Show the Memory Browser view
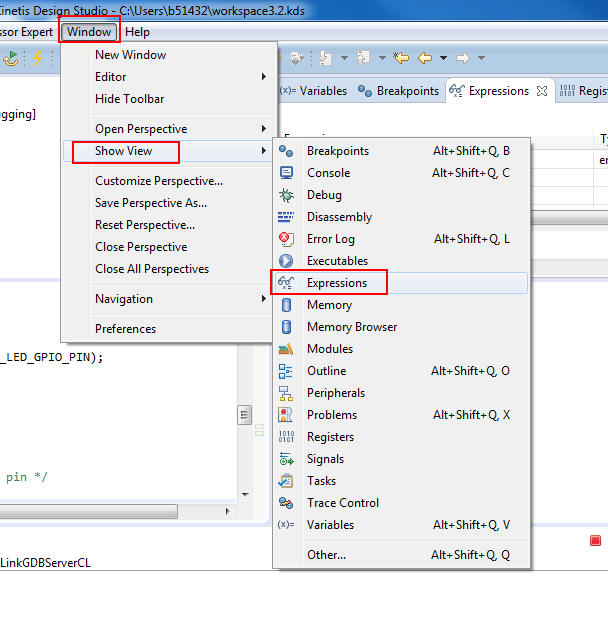The image size is (608, 620). 401,327
